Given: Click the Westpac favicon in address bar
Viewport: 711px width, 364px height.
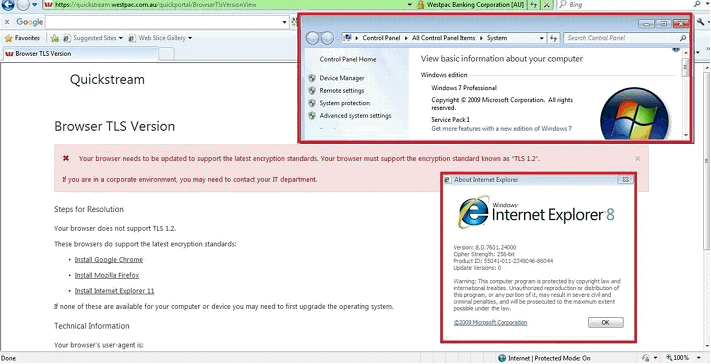Looking at the screenshot, I should point(49,5).
